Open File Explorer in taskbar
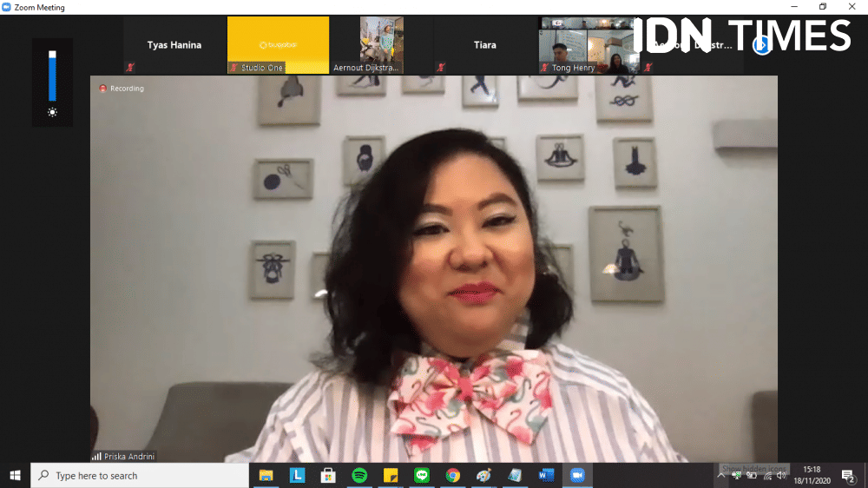868x488 pixels. (266, 475)
